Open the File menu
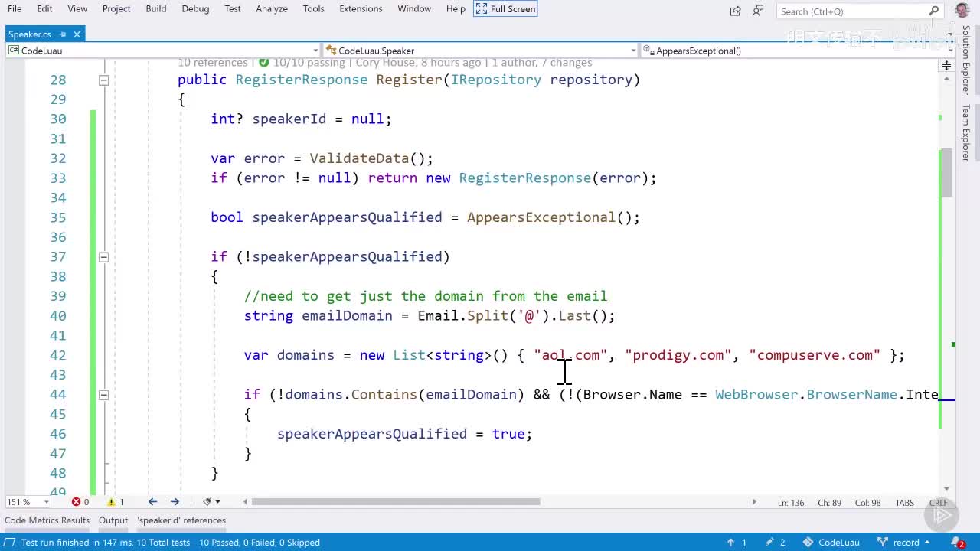This screenshot has height=551, width=980. (15, 8)
